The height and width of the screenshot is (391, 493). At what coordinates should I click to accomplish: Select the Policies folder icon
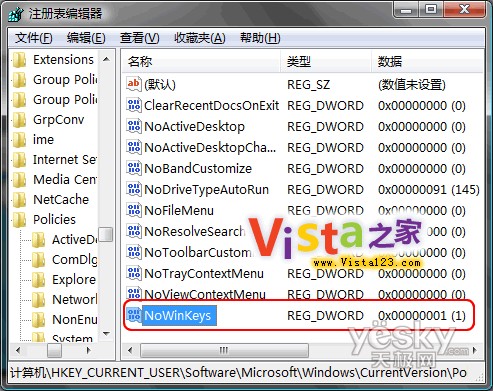(x=20, y=220)
